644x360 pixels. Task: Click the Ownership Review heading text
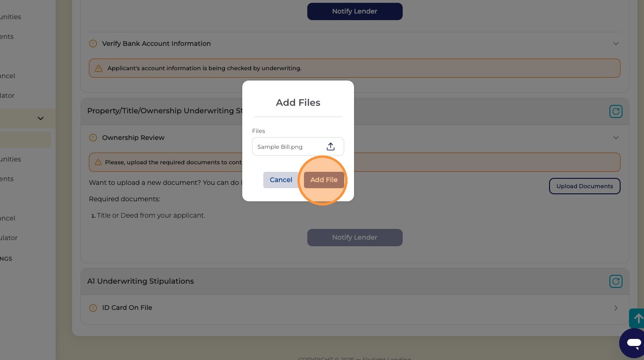click(133, 138)
